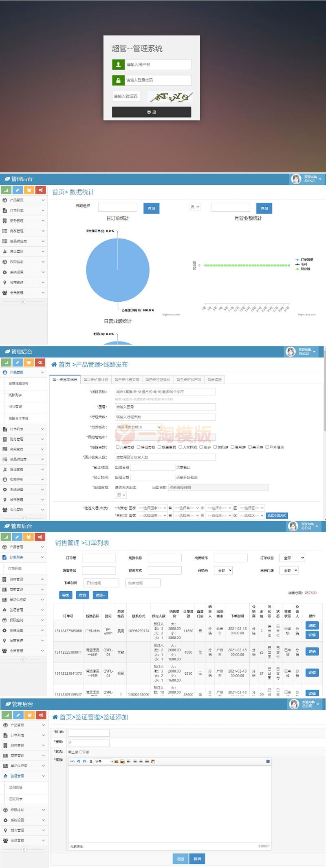Click the fullscreen icon in 样版 editor toolbar
326x868 pixels.
click(x=268, y=762)
